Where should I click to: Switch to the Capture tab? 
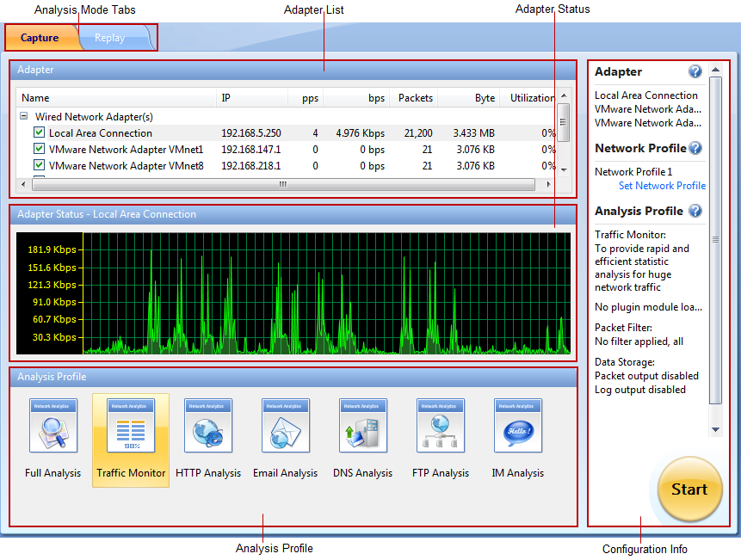[40, 38]
